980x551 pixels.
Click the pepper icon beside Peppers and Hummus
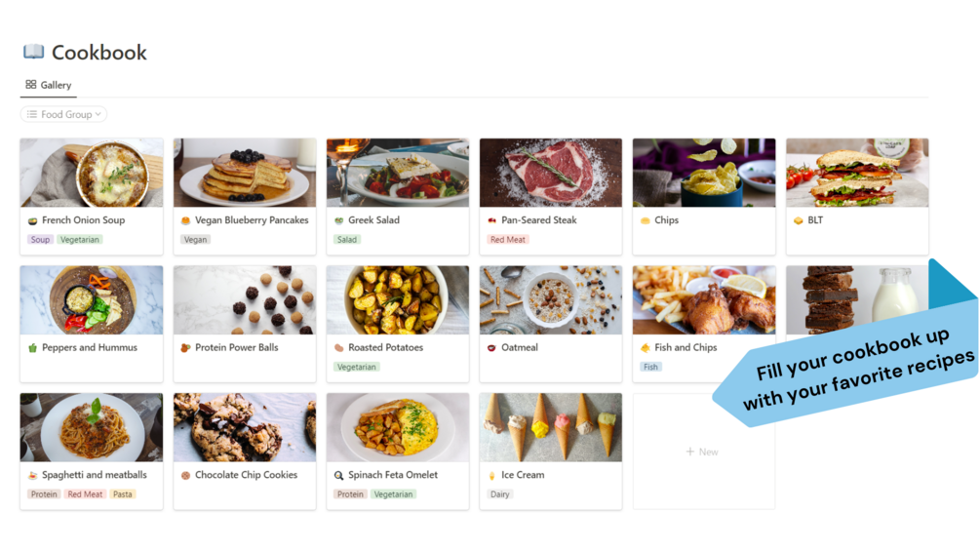[x=32, y=348]
